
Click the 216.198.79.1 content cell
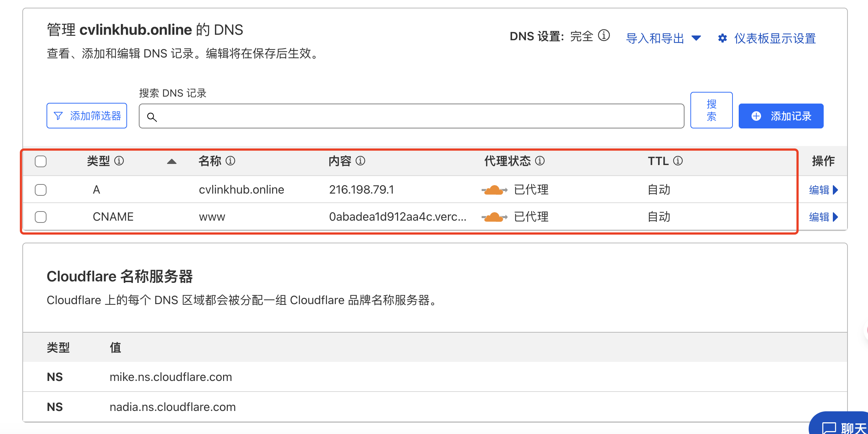(x=361, y=190)
